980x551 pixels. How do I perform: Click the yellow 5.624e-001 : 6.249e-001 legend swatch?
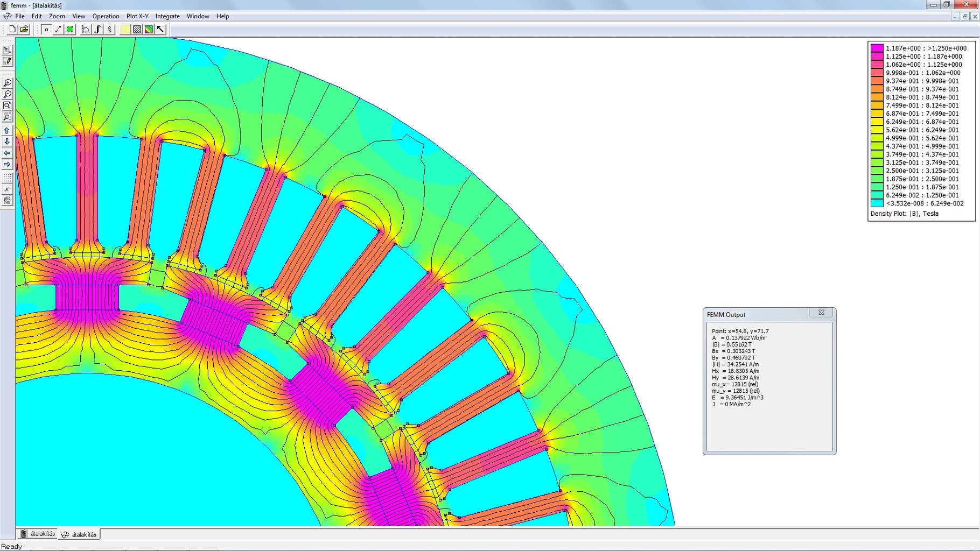click(x=877, y=130)
